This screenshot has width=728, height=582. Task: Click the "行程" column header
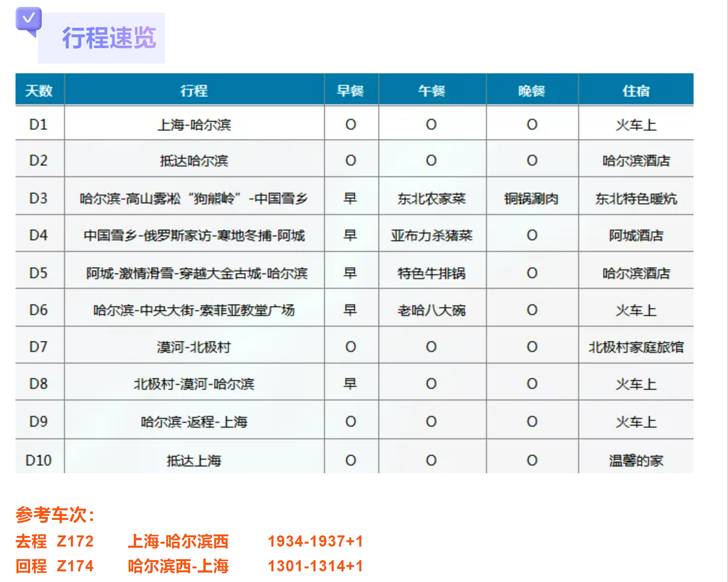[x=194, y=90]
